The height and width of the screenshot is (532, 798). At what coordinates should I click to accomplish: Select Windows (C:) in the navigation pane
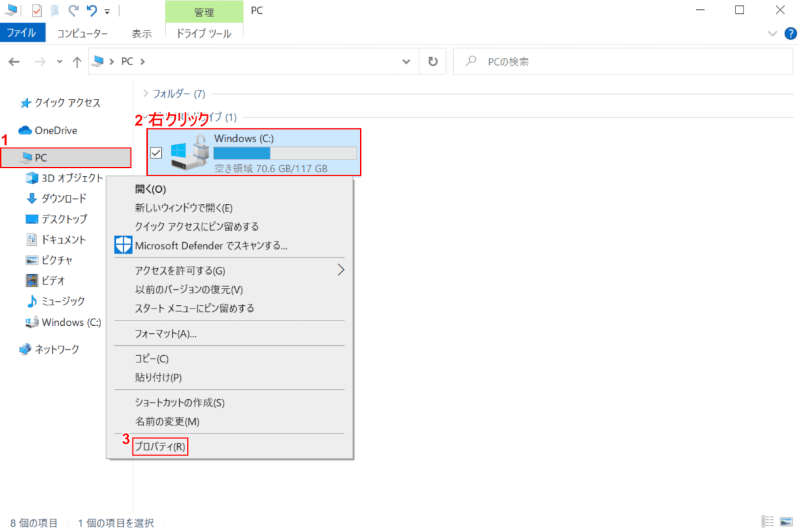pos(64,322)
